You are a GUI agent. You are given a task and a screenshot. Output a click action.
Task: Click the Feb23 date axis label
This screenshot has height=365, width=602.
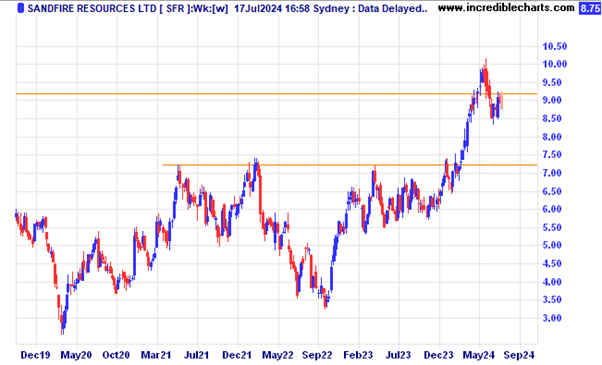pos(358,355)
